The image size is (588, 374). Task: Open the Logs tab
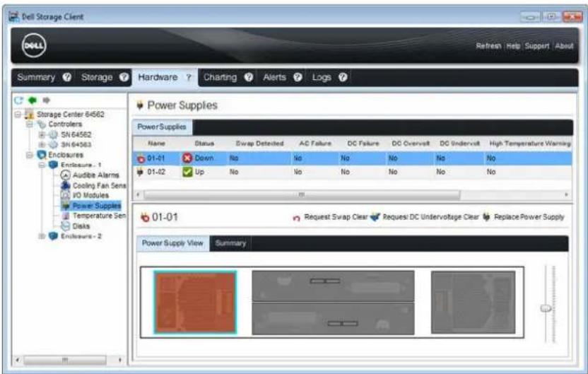322,77
